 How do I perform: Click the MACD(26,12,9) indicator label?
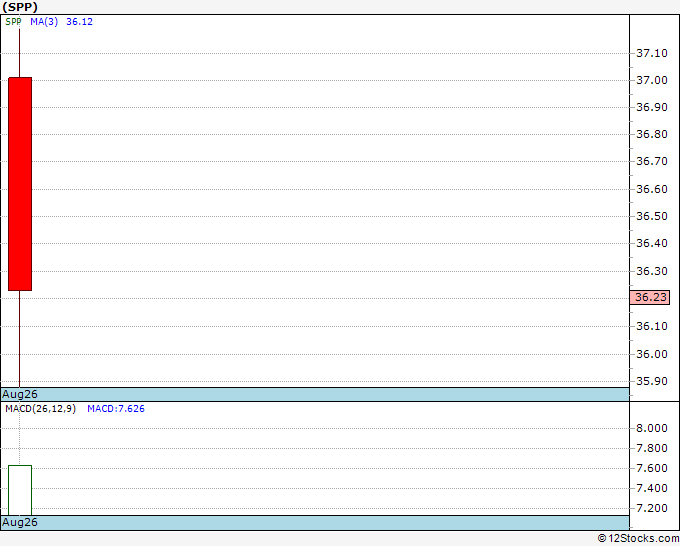40,409
